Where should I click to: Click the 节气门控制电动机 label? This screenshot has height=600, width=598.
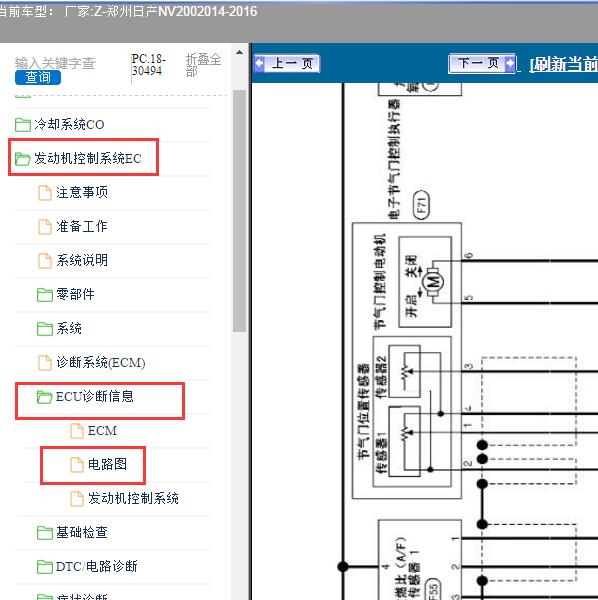coord(380,282)
